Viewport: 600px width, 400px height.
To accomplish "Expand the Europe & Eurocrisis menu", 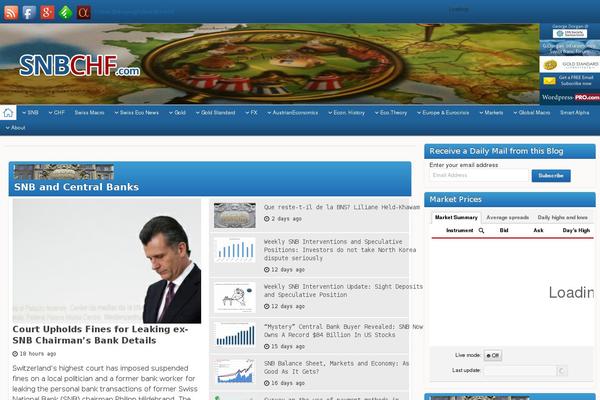I will pos(443,113).
